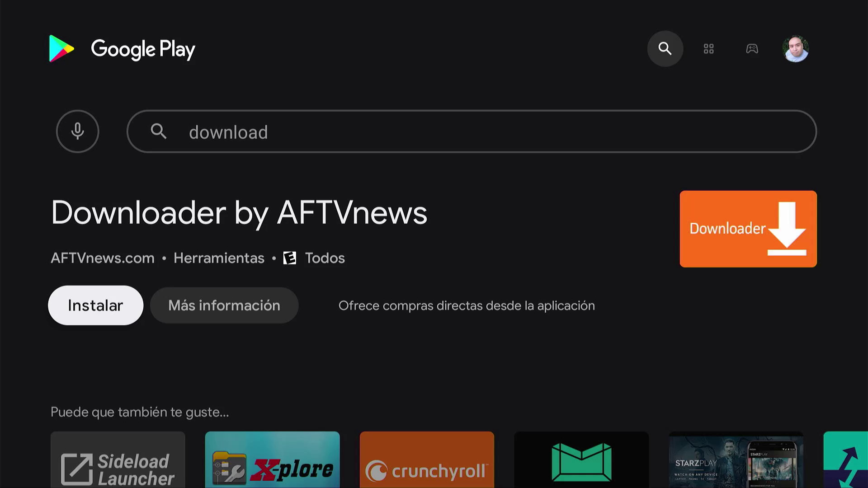Viewport: 868px width, 488px height.
Task: Focus the search field containing download
Action: coord(472,131)
